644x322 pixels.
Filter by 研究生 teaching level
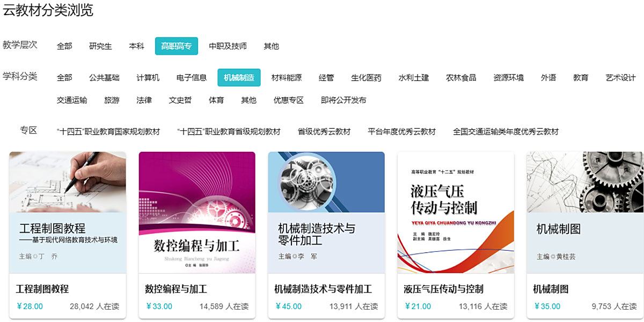click(x=100, y=46)
